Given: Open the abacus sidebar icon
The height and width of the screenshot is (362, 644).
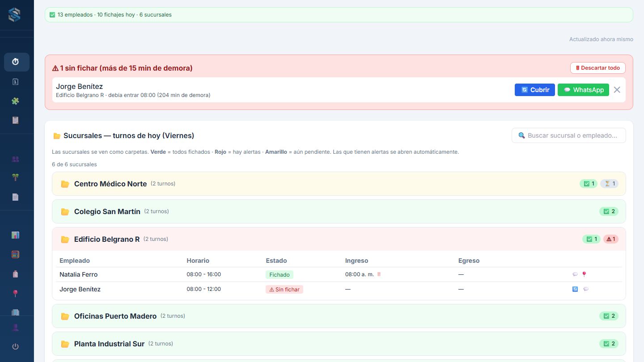Looking at the screenshot, I should point(15,254).
